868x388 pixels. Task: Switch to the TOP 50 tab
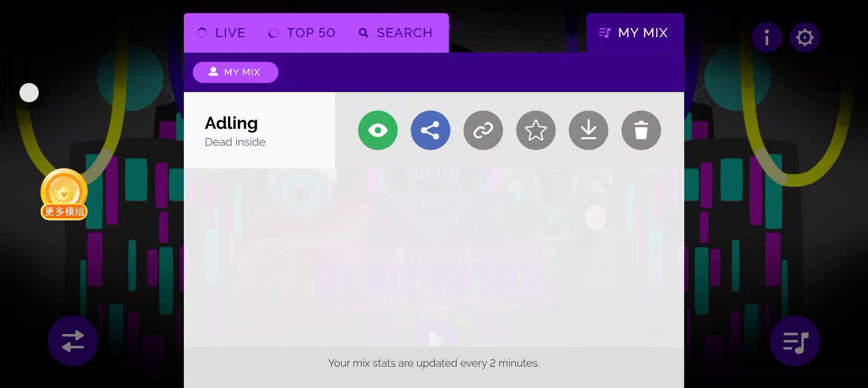[x=302, y=33]
